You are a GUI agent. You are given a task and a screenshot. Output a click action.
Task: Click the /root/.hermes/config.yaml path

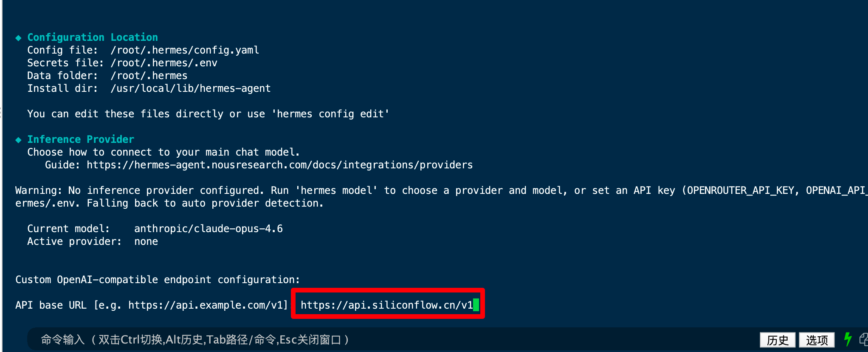pyautogui.click(x=185, y=50)
